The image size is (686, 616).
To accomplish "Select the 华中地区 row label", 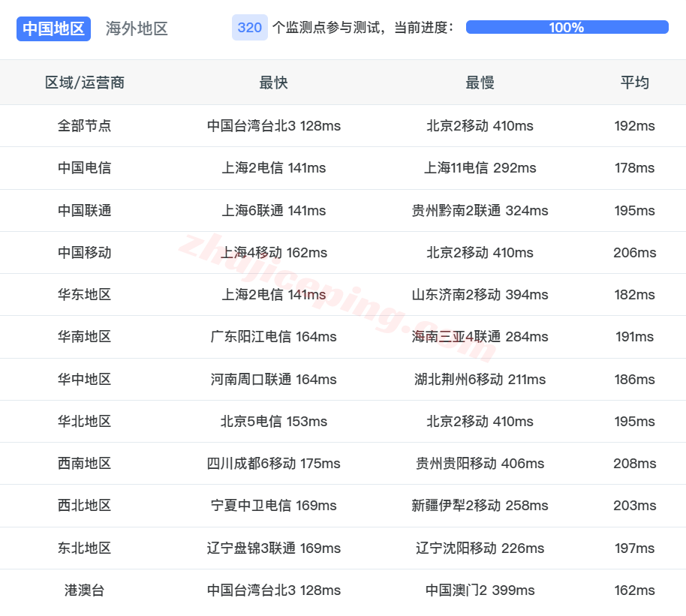I will click(x=85, y=380).
